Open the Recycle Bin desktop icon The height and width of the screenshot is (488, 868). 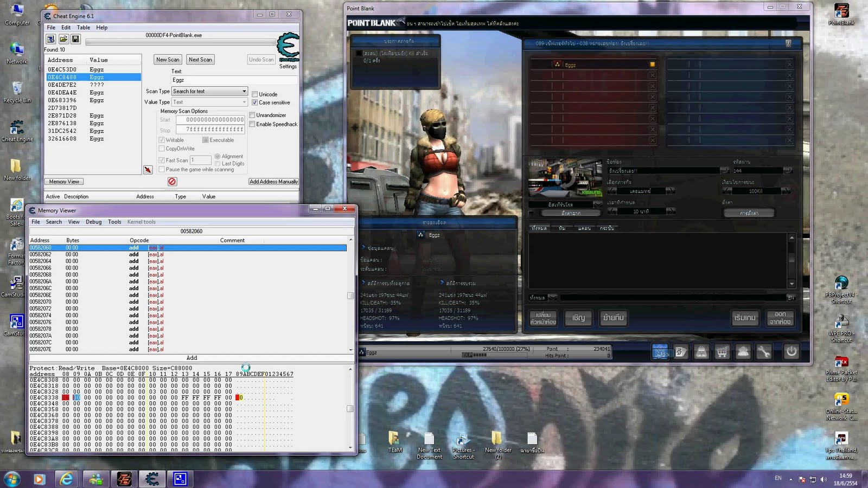pos(17,92)
